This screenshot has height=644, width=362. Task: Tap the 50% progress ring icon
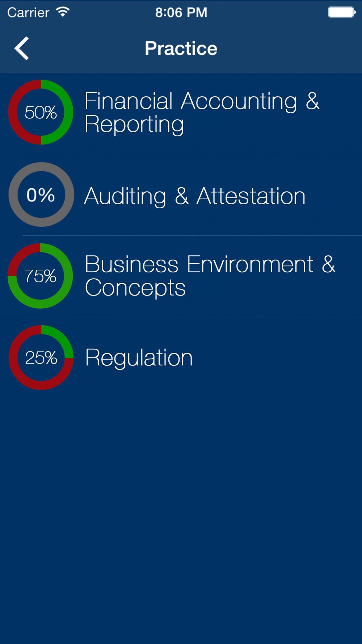(x=41, y=112)
